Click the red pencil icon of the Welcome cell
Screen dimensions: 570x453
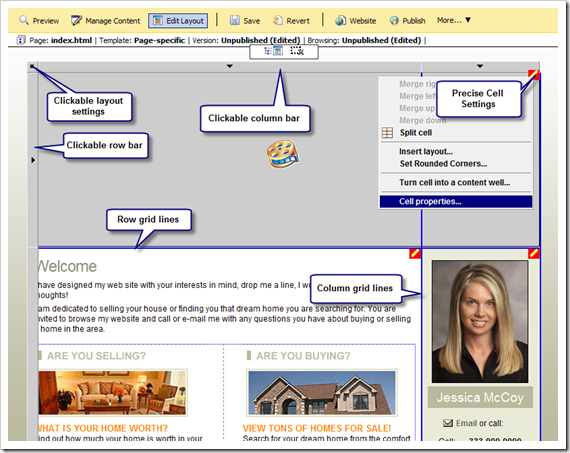click(415, 254)
